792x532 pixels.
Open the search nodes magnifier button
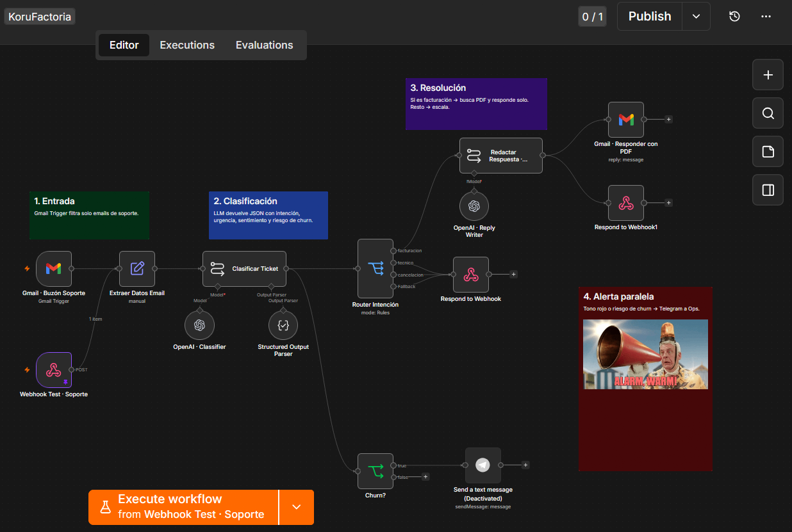tap(768, 113)
